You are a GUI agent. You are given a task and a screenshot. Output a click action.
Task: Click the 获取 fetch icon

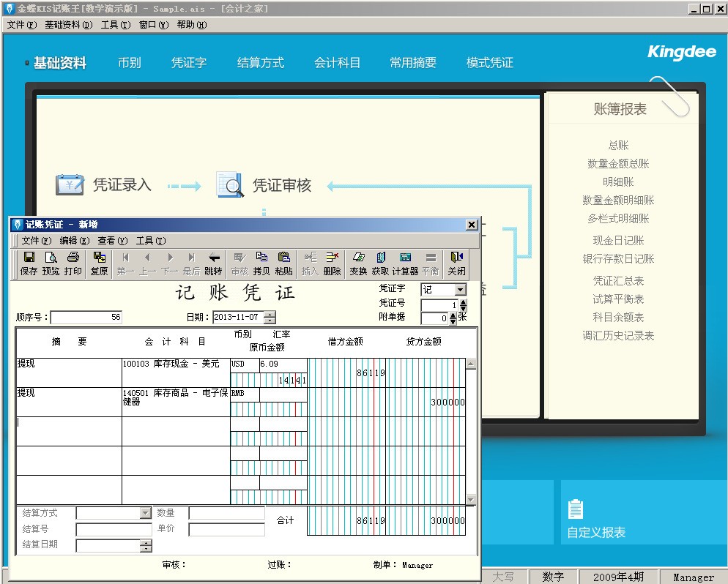point(380,263)
